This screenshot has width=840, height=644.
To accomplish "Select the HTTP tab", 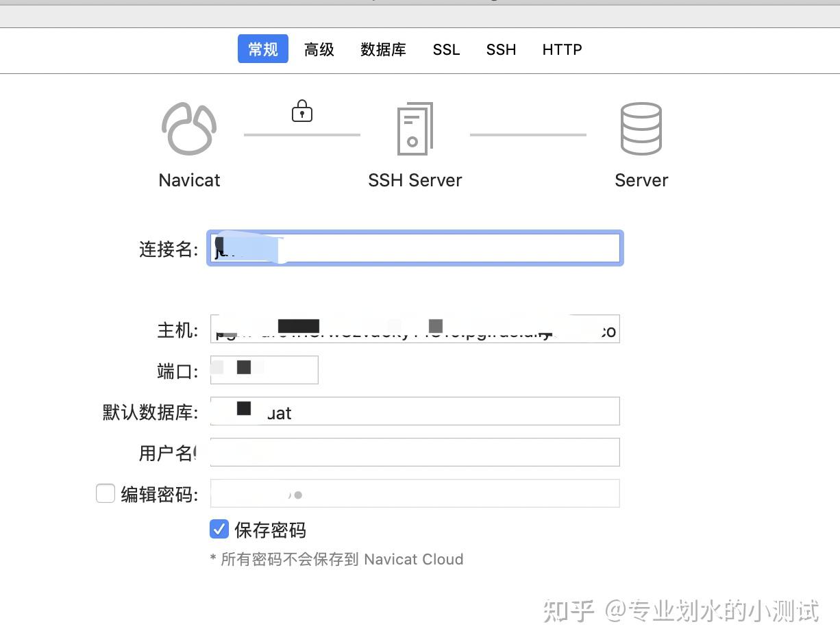I will (562, 49).
